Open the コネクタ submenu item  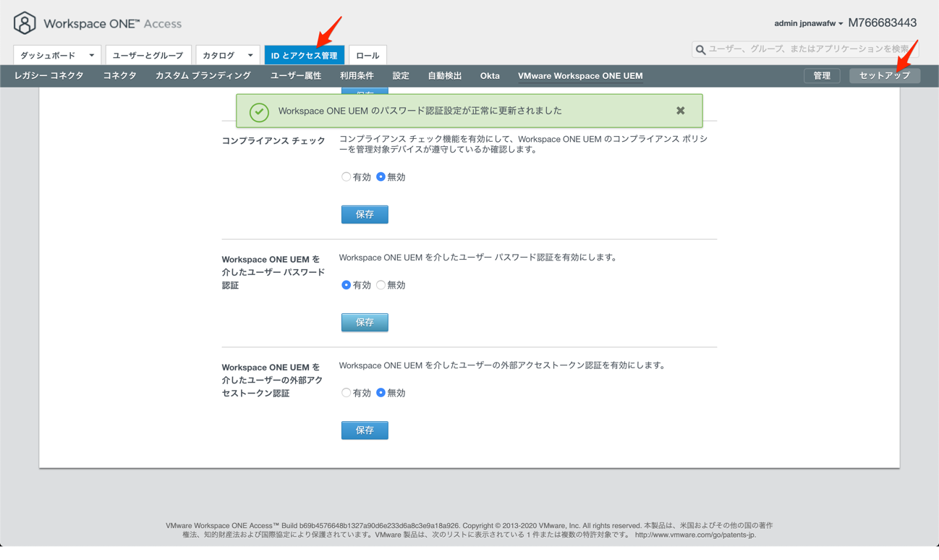pyautogui.click(x=119, y=75)
